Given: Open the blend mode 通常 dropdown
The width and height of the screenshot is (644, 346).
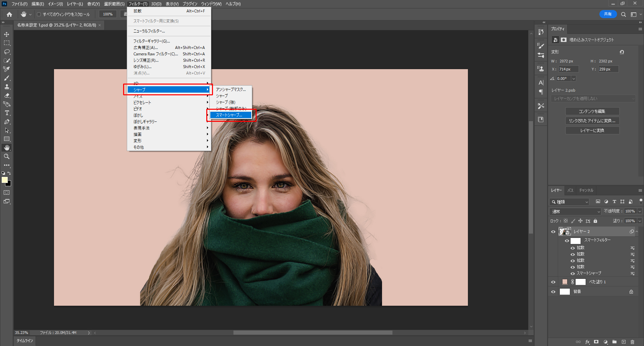Looking at the screenshot, I should (575, 211).
